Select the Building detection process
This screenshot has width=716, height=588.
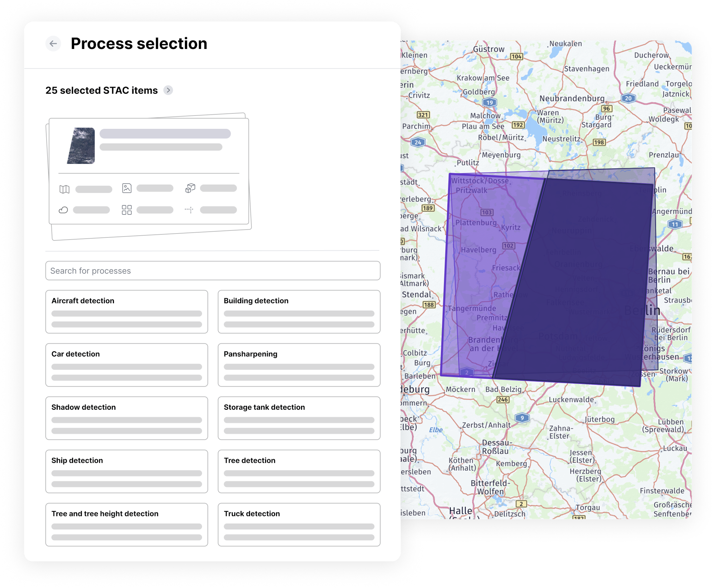pos(299,311)
